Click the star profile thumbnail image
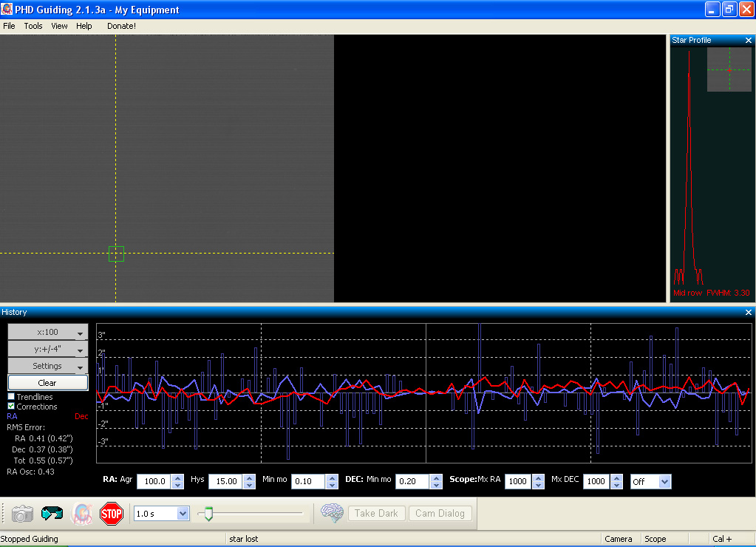The height and width of the screenshot is (547, 756). tap(729, 69)
